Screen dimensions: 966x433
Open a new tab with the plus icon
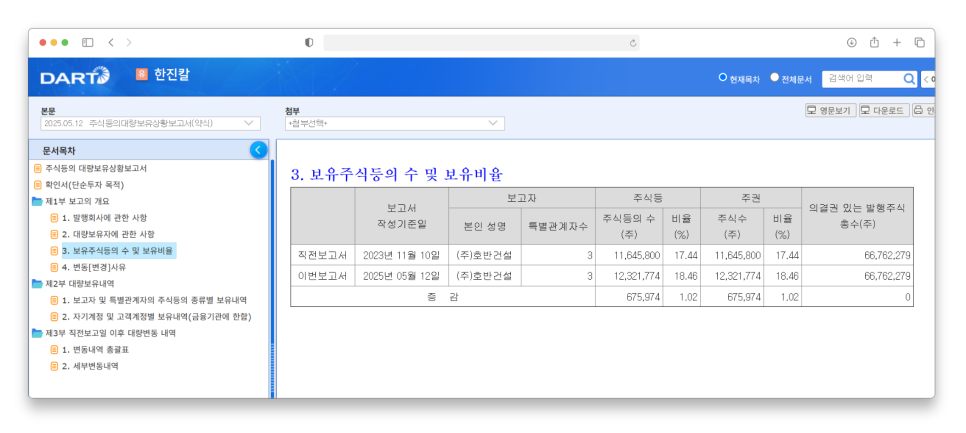(x=897, y=42)
